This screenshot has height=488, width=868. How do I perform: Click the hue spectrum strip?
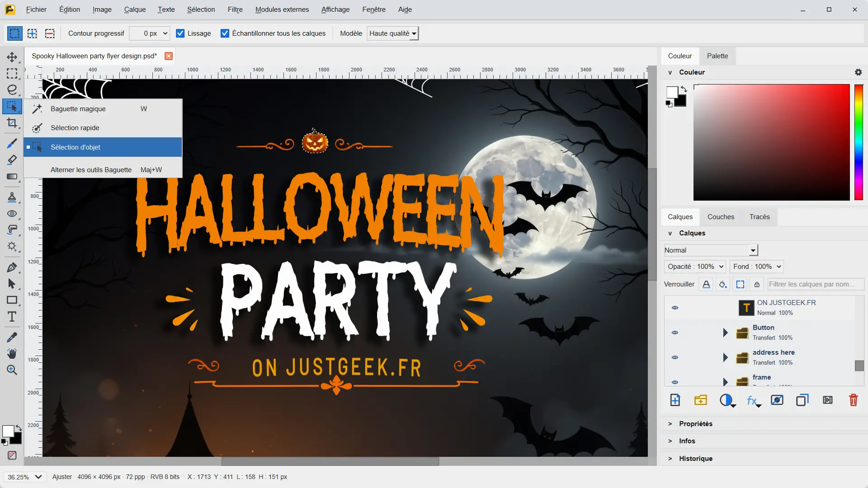[x=859, y=142]
